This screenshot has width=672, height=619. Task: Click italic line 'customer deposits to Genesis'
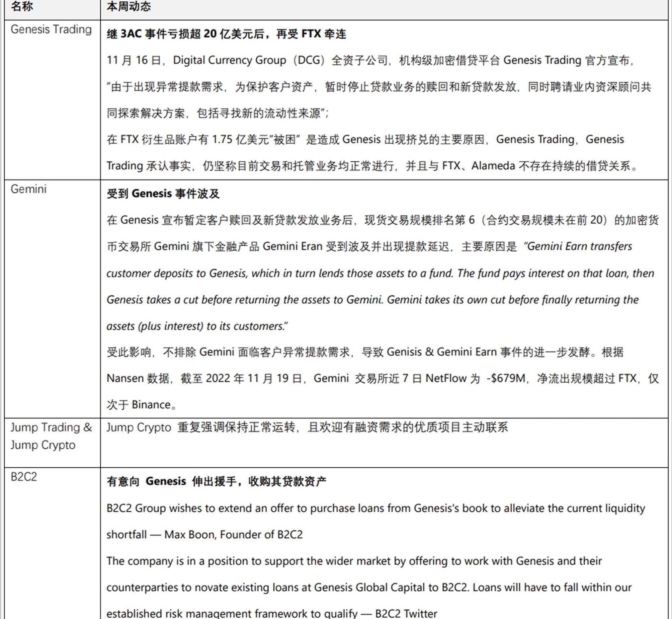tap(381, 273)
